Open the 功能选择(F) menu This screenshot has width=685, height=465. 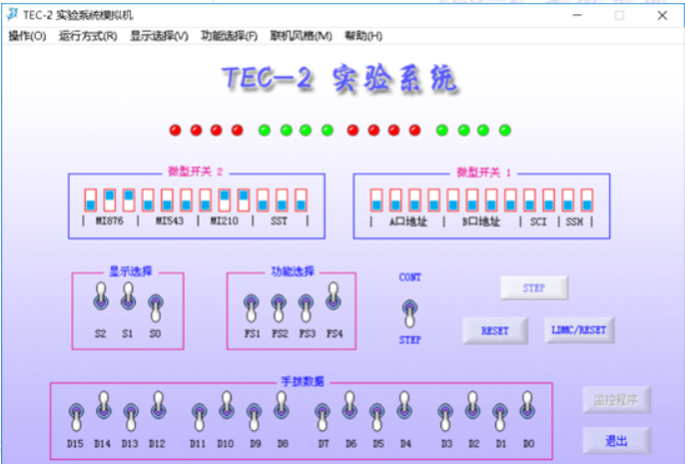[x=229, y=36]
